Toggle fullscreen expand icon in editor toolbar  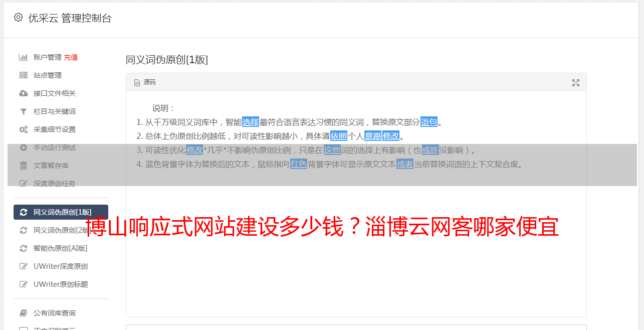tap(576, 83)
